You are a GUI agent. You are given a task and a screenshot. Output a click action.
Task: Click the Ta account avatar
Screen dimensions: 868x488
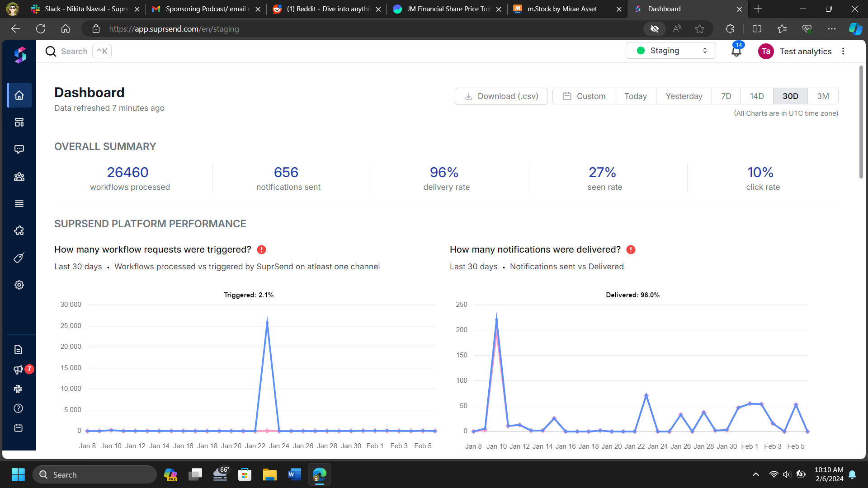[766, 51]
